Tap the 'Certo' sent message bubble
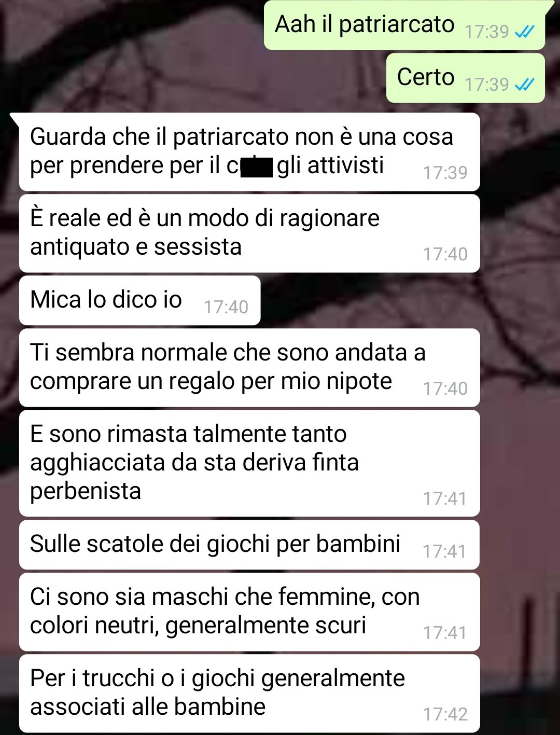This screenshot has height=735, width=560. (x=465, y=78)
